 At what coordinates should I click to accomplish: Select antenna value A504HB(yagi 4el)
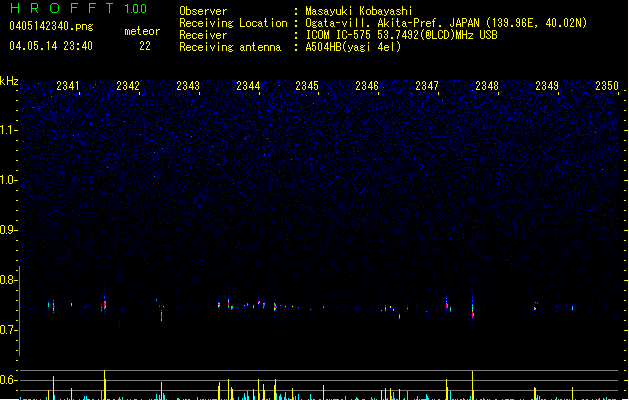pyautogui.click(x=353, y=47)
